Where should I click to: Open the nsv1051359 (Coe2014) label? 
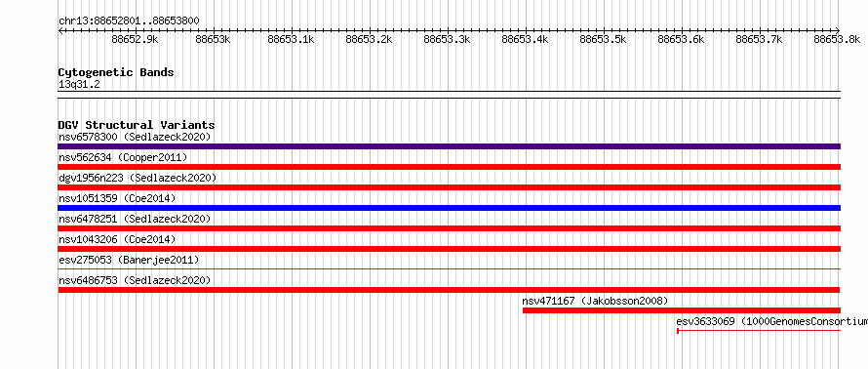117,198
